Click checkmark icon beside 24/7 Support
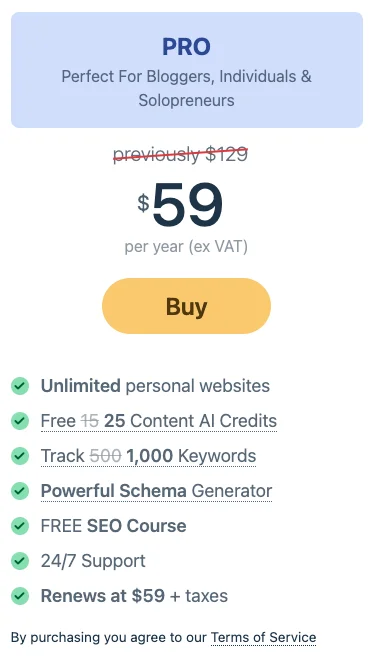This screenshot has height=659, width=372. 20,561
